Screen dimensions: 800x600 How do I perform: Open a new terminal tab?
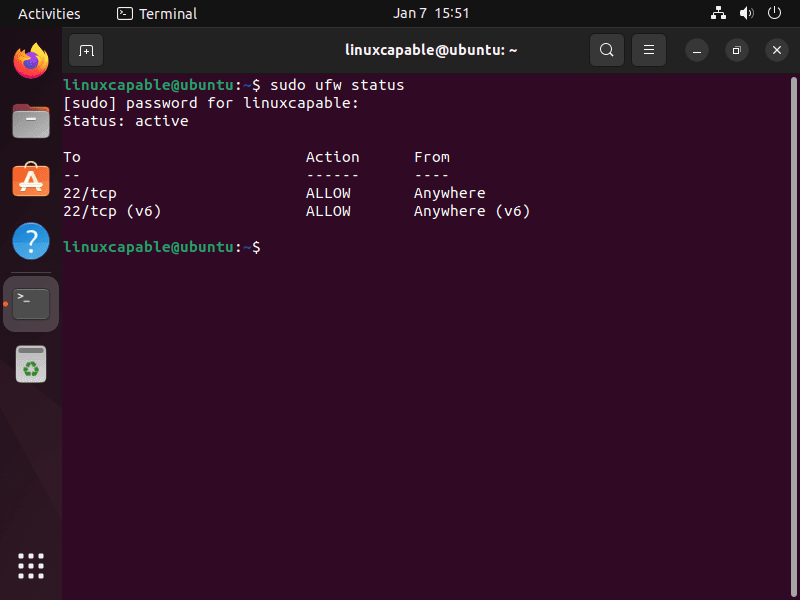coord(85,50)
